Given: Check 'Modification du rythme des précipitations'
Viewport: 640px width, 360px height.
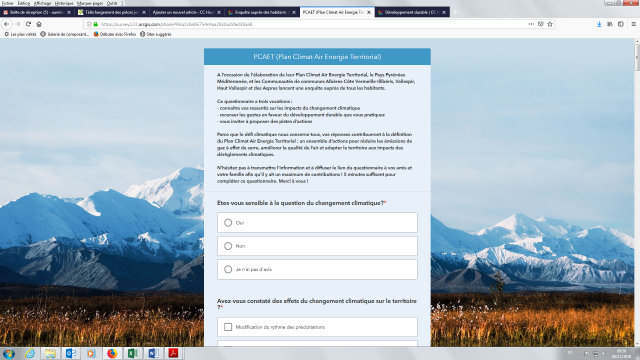Looking at the screenshot, I should click(317, 327).
